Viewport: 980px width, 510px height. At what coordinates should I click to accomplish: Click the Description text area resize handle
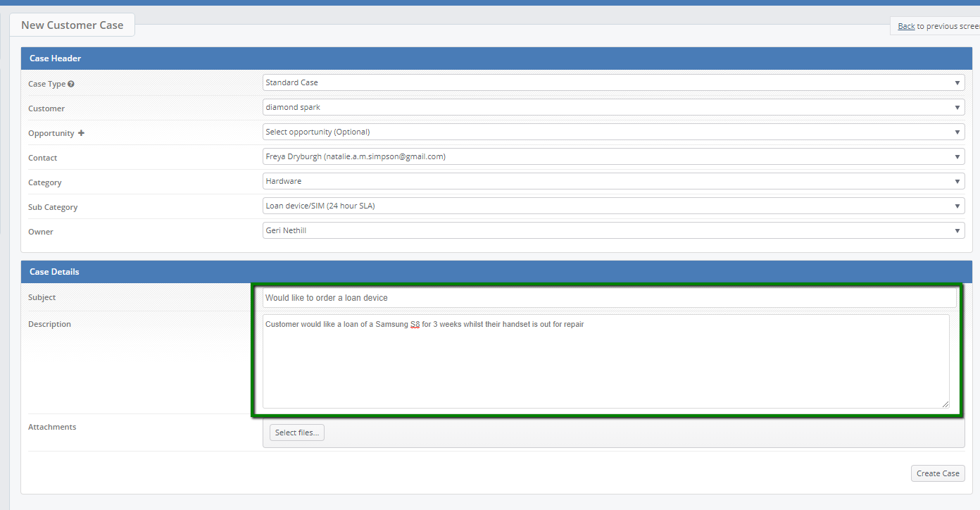[946, 404]
